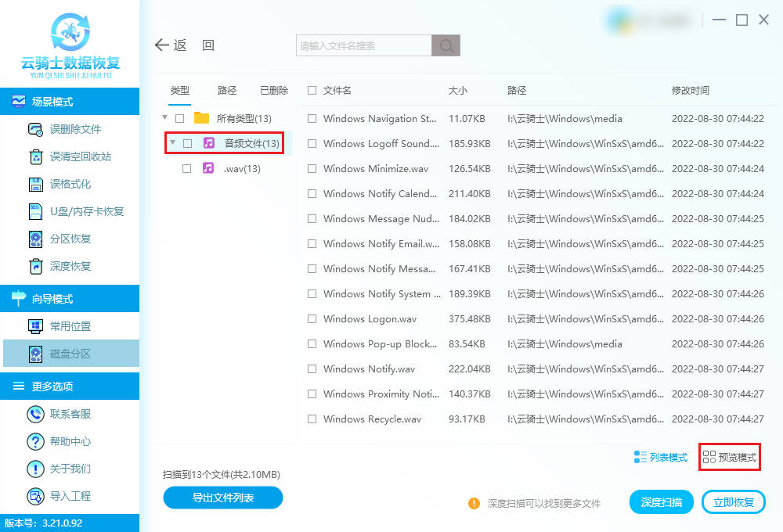Image resolution: width=783 pixels, height=532 pixels.
Task: Open the 已删除 tab
Action: click(274, 91)
